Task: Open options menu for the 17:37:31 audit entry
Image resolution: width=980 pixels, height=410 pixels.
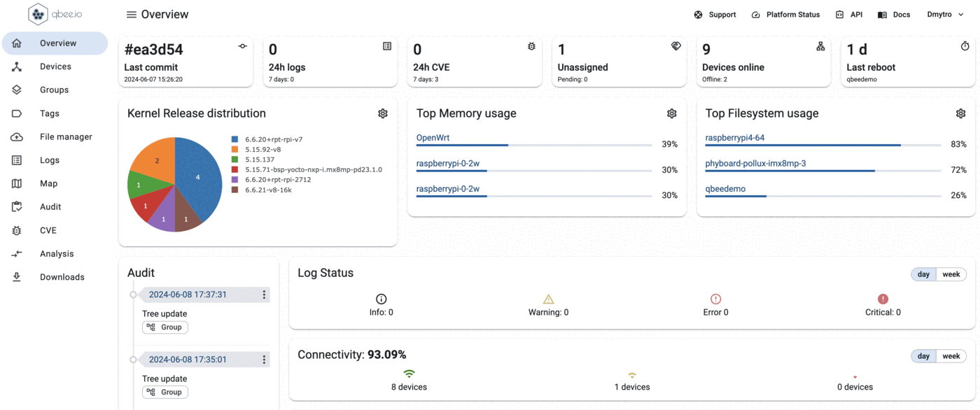Action: (264, 295)
